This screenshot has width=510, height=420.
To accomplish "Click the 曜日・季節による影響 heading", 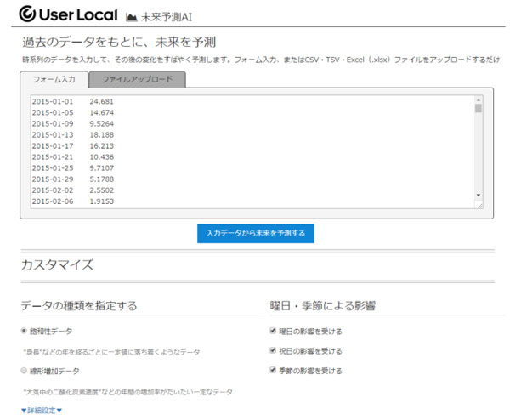I will (323, 306).
